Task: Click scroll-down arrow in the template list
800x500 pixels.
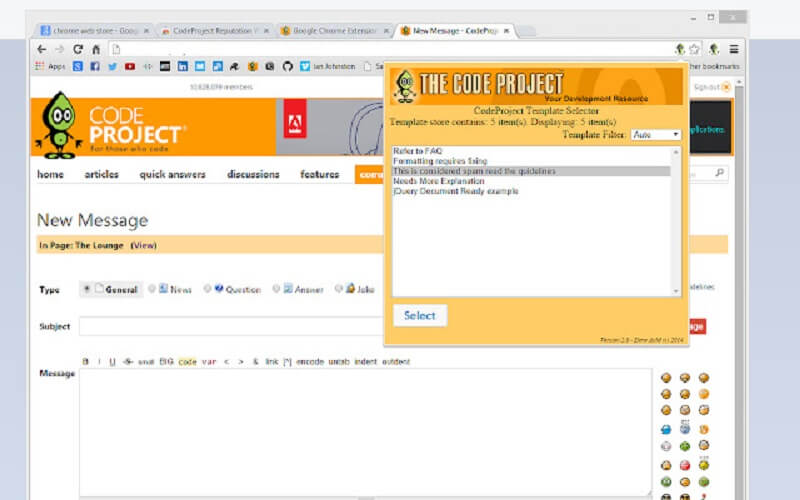Action: click(676, 291)
